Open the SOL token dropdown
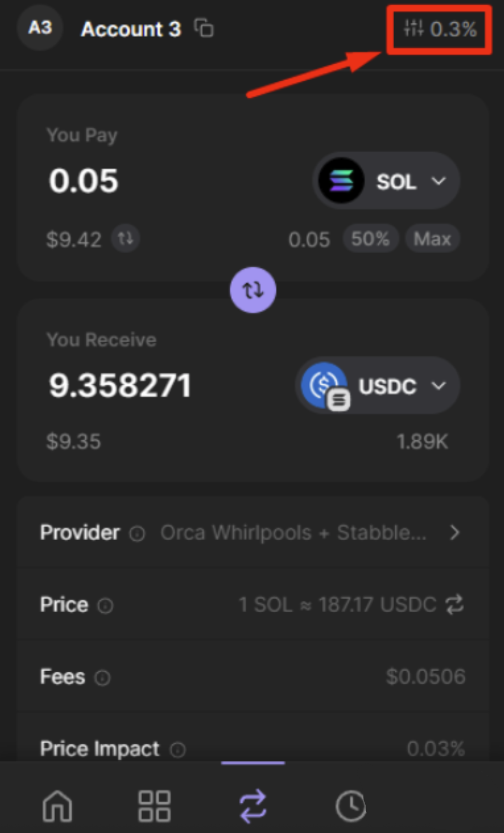 (387, 181)
